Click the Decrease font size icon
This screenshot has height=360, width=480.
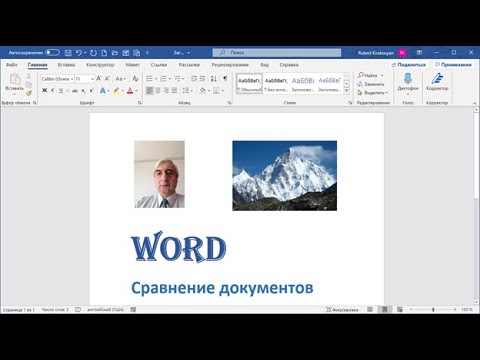point(107,79)
